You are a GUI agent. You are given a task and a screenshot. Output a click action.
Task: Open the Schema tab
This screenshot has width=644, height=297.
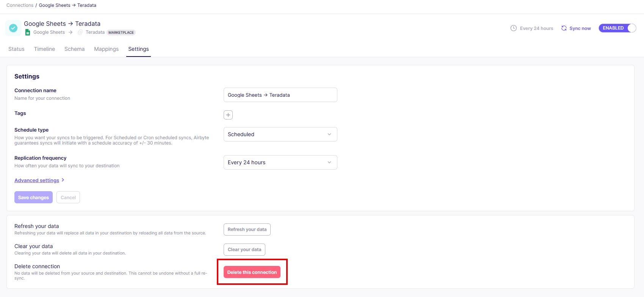[75, 49]
